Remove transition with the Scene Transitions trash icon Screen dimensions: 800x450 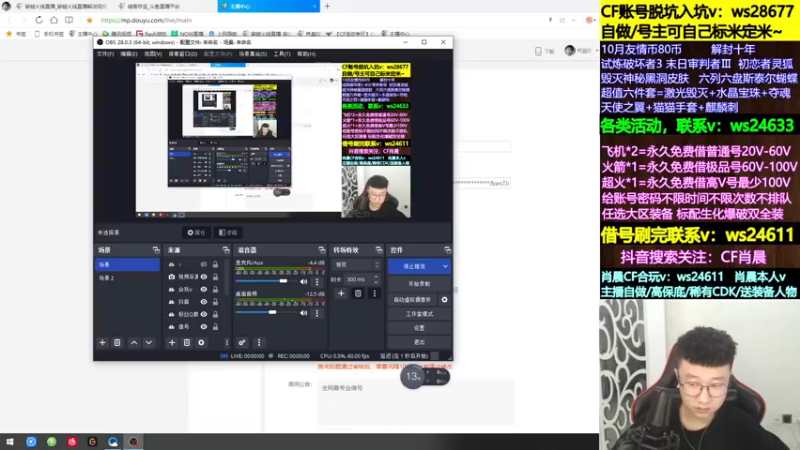click(358, 293)
